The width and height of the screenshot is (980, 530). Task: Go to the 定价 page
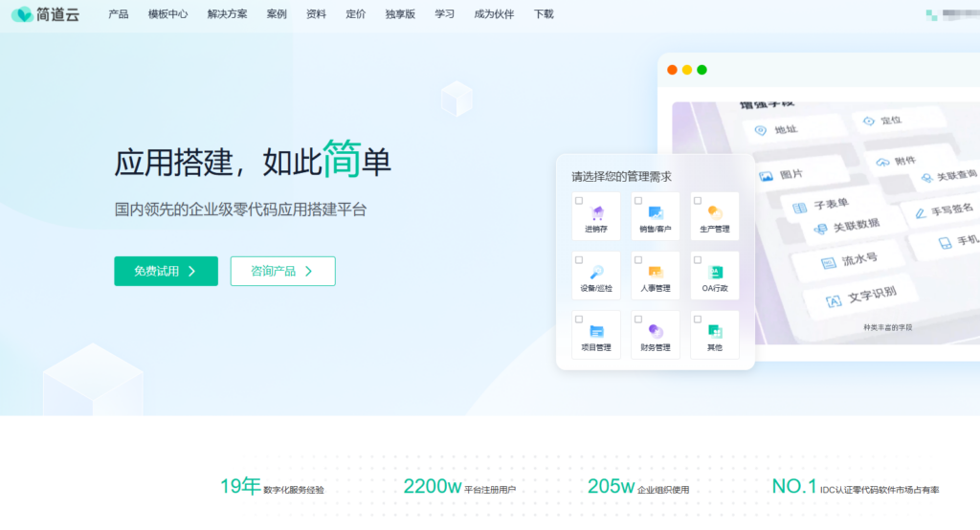[x=356, y=13]
